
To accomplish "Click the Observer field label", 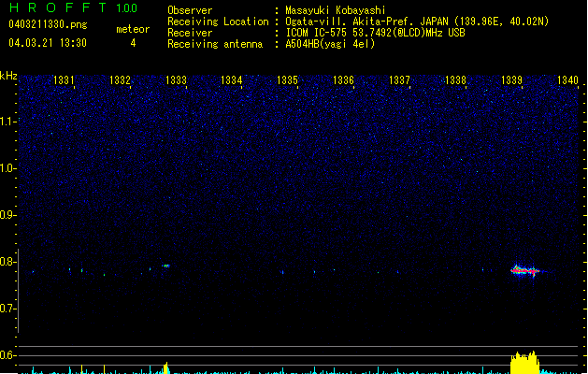I will [x=190, y=10].
